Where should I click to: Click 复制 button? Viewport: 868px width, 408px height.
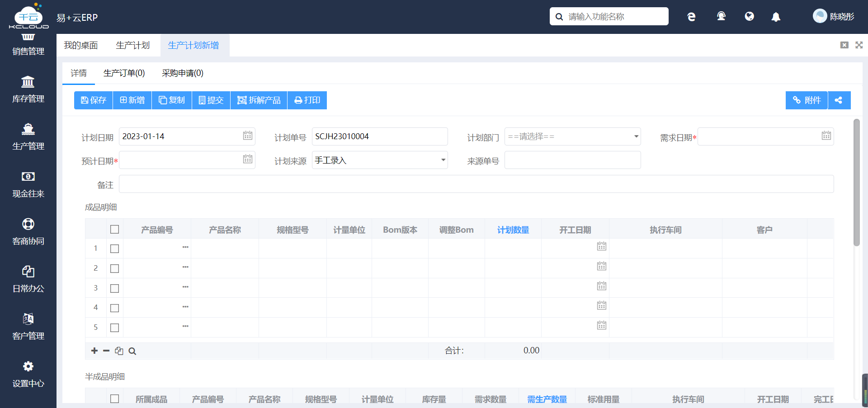pyautogui.click(x=172, y=100)
